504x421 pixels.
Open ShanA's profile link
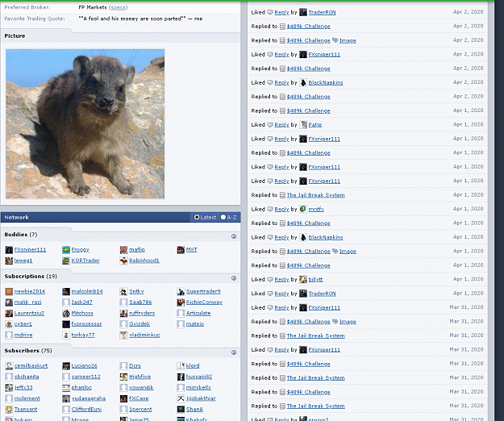194,409
